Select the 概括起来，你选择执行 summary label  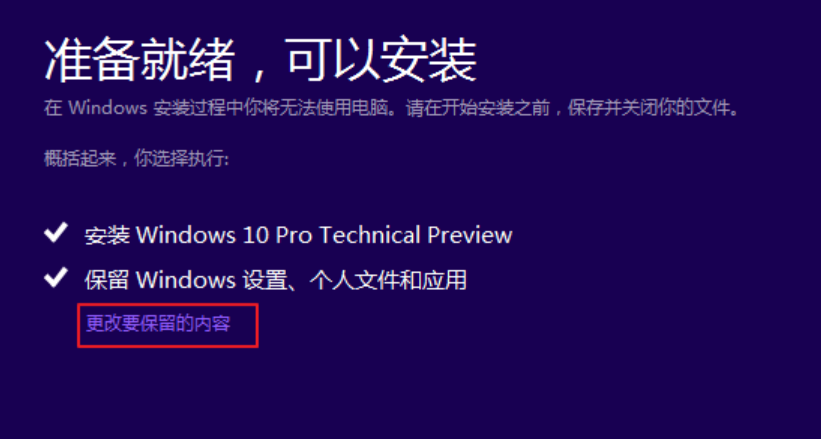pos(136,158)
